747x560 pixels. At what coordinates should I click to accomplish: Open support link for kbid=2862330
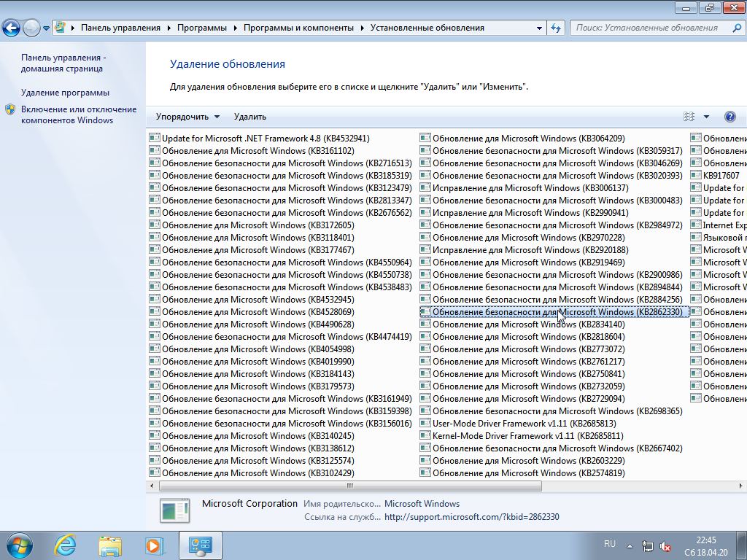click(x=472, y=517)
